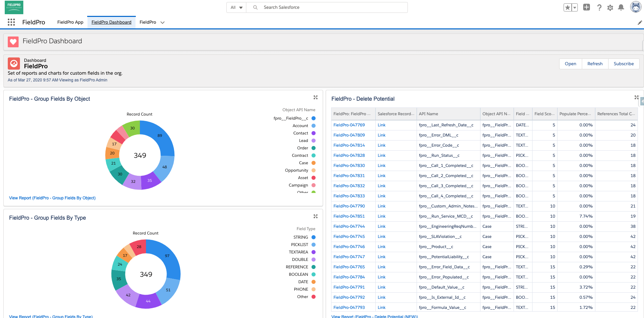The width and height of the screenshot is (644, 318).
Task: Open the FieldPro navigation tab
Action: coord(148,22)
